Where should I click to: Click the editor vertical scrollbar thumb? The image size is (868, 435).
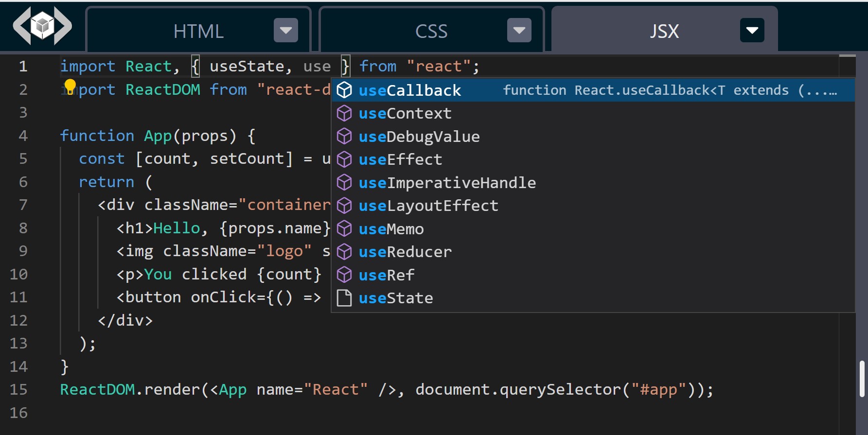click(x=862, y=379)
